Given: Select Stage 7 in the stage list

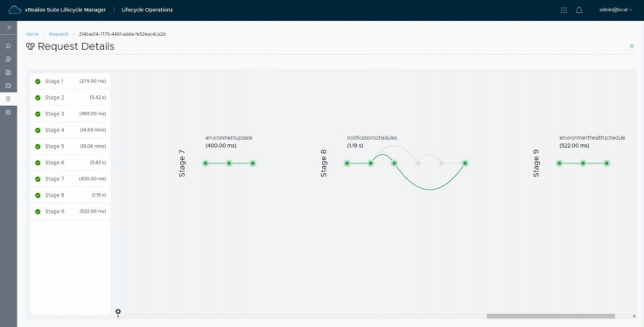Looking at the screenshot, I should pos(70,179).
